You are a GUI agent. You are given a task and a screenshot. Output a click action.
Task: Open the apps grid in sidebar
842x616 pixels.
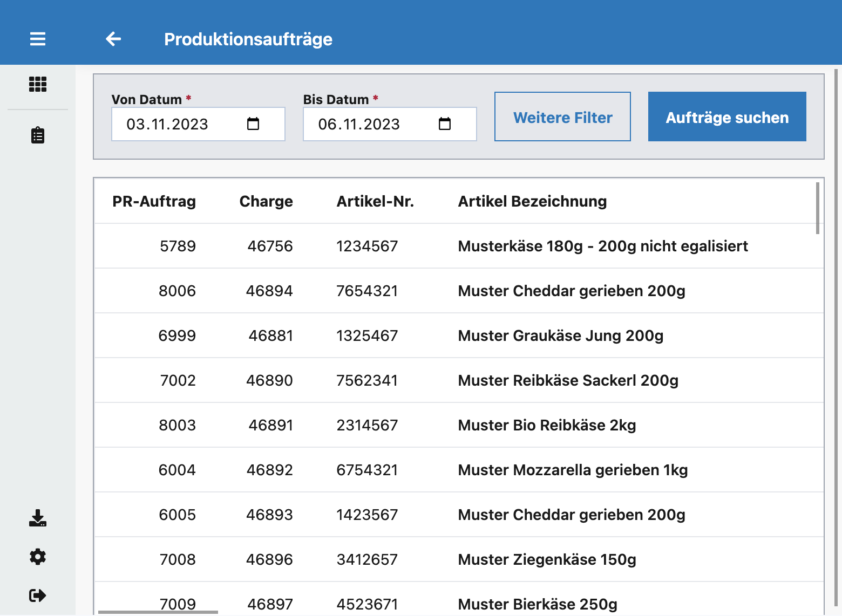pos(38,84)
